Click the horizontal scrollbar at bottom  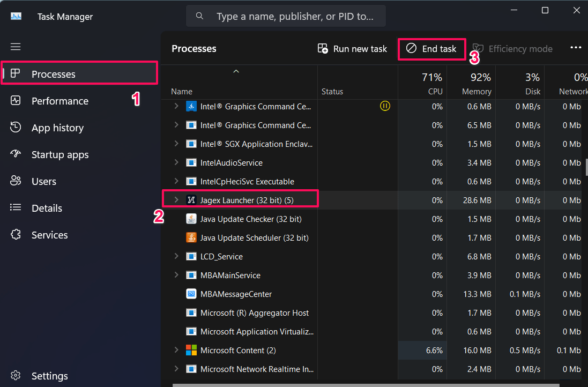366,385
